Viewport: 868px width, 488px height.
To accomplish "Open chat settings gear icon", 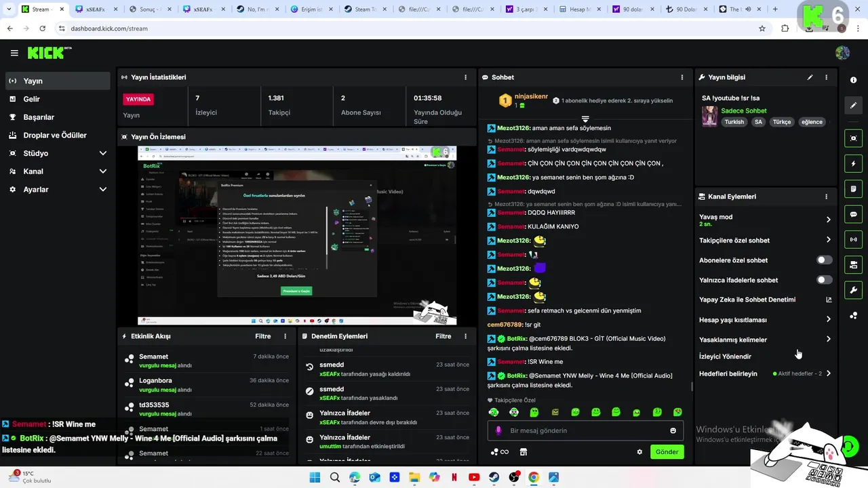I will (x=639, y=452).
